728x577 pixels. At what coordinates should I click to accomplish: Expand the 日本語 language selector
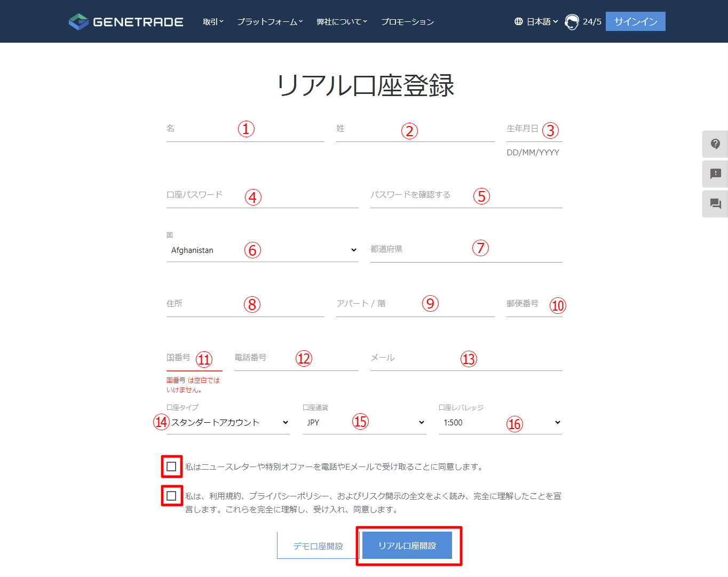pyautogui.click(x=542, y=22)
